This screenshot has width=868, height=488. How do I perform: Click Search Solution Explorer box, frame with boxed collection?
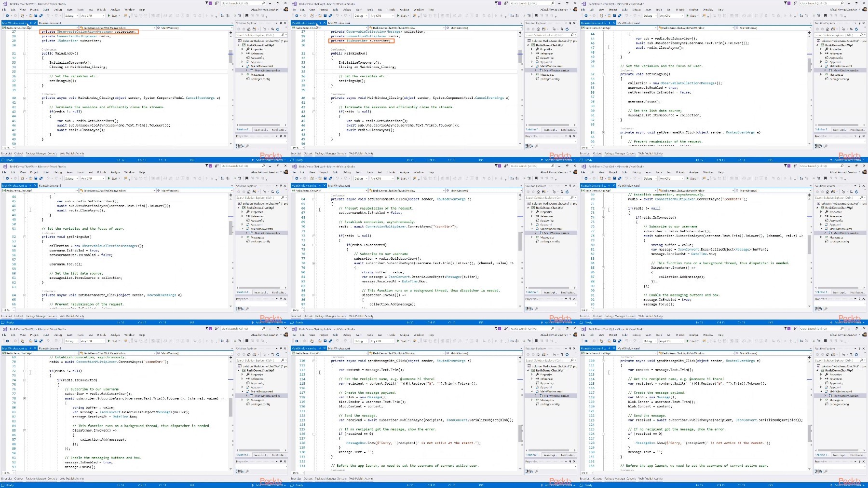(x=260, y=35)
